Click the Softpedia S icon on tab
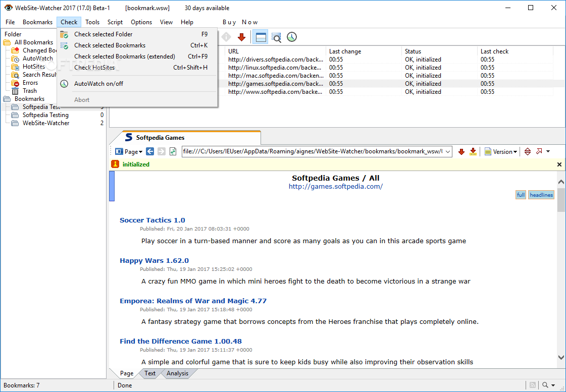This screenshot has height=392, width=566. coord(129,137)
